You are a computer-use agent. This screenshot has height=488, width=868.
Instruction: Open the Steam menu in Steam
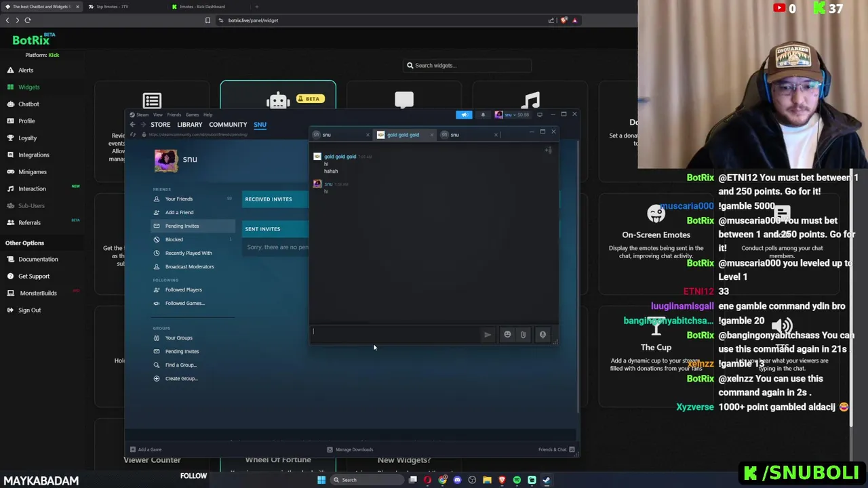(142, 115)
